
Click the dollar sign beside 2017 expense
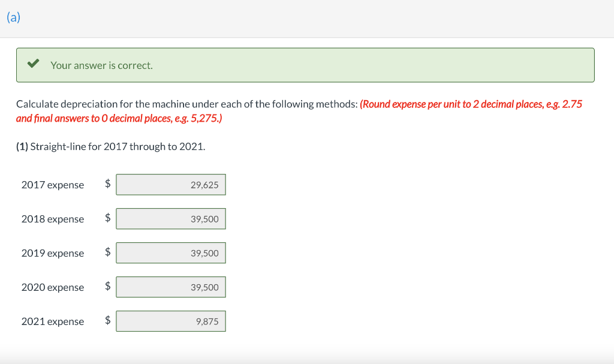pyautogui.click(x=108, y=185)
